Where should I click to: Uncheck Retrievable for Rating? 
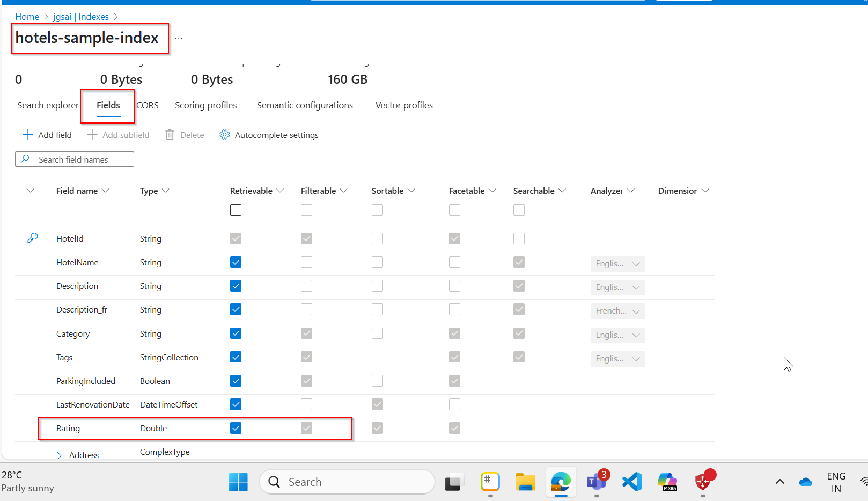[x=236, y=428]
